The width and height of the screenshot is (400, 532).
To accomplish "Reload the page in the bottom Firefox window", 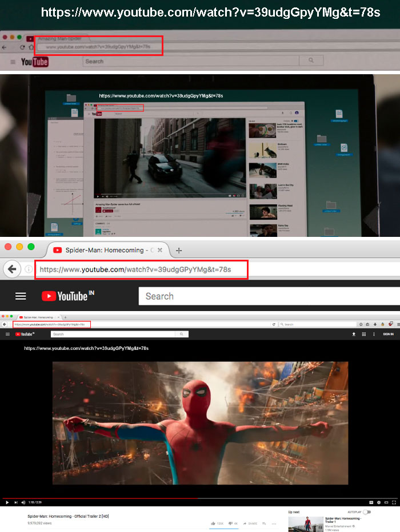I will [x=274, y=324].
